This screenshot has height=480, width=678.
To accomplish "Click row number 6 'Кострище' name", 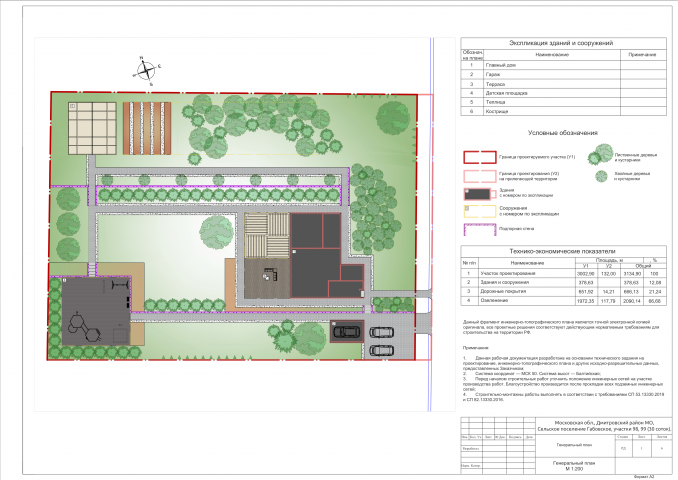I will tap(497, 112).
